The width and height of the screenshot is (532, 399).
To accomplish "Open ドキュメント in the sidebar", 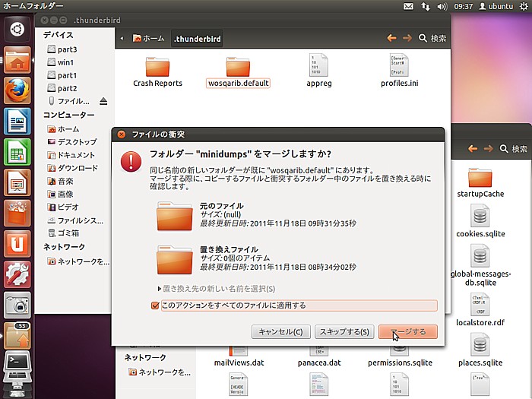I will (71, 155).
